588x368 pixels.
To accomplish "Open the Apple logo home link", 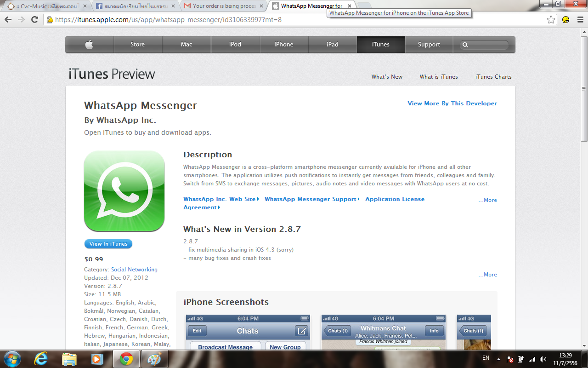I will pos(89,45).
